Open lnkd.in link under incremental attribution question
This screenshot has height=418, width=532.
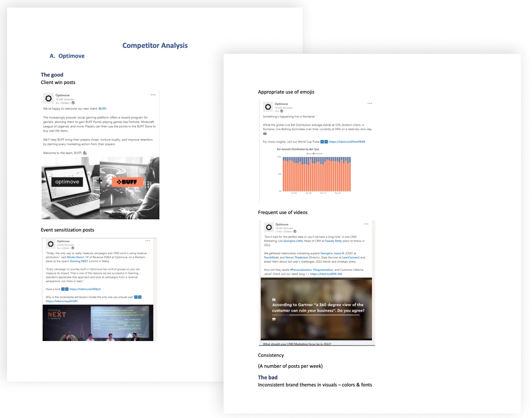click(x=62, y=301)
